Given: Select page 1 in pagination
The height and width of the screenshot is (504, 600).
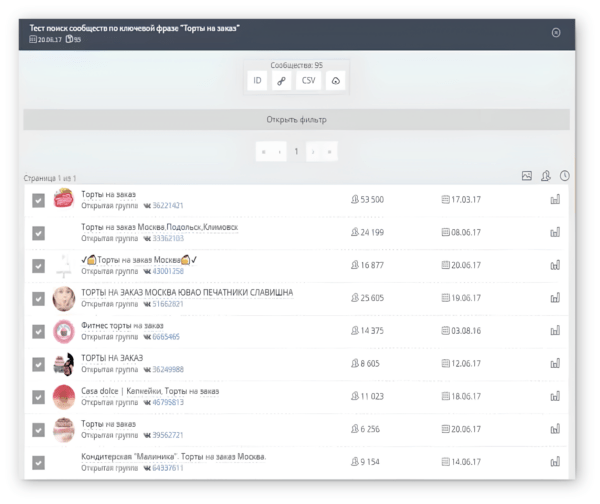Looking at the screenshot, I should 296,152.
